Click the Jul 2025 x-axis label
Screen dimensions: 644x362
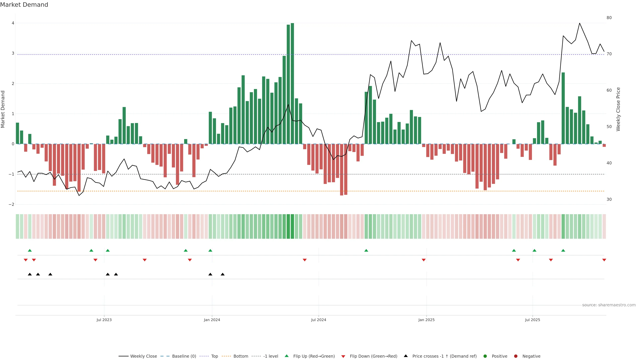tap(532, 320)
